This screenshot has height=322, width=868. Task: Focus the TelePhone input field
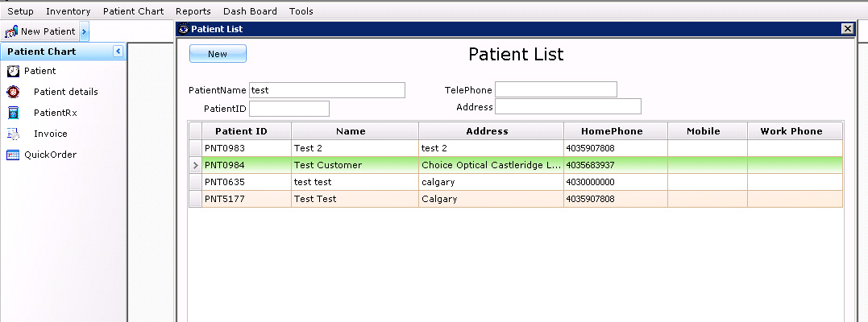[x=556, y=89]
